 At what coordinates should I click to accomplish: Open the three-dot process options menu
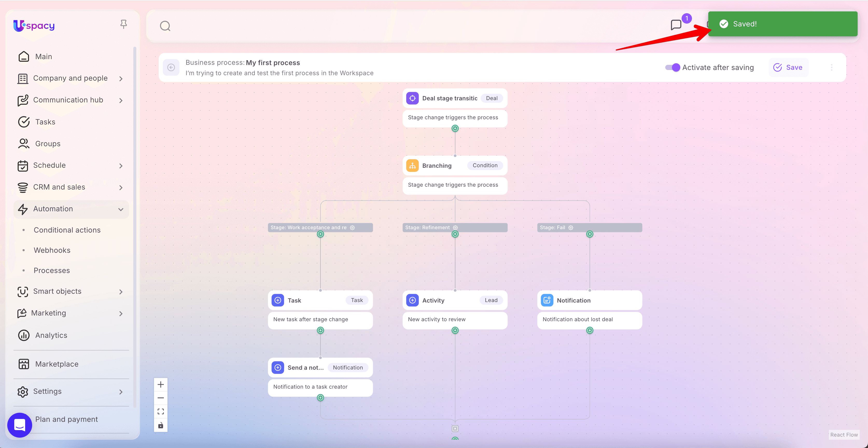[831, 67]
